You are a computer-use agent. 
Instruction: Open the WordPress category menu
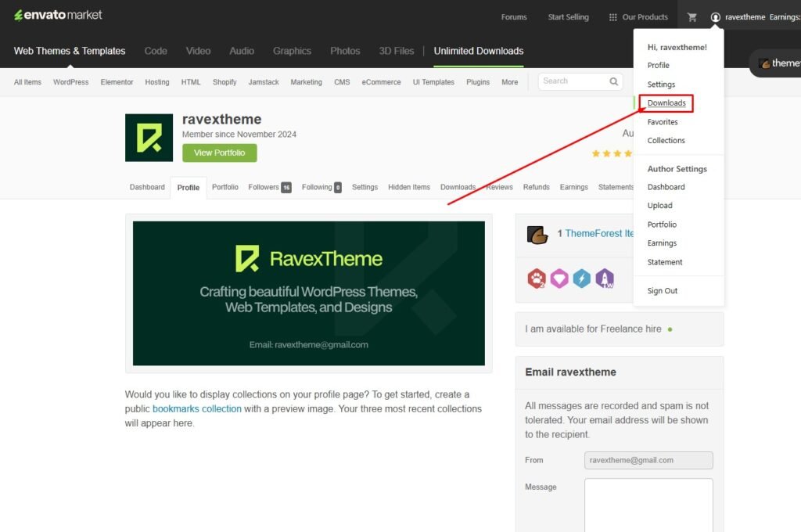tap(70, 82)
